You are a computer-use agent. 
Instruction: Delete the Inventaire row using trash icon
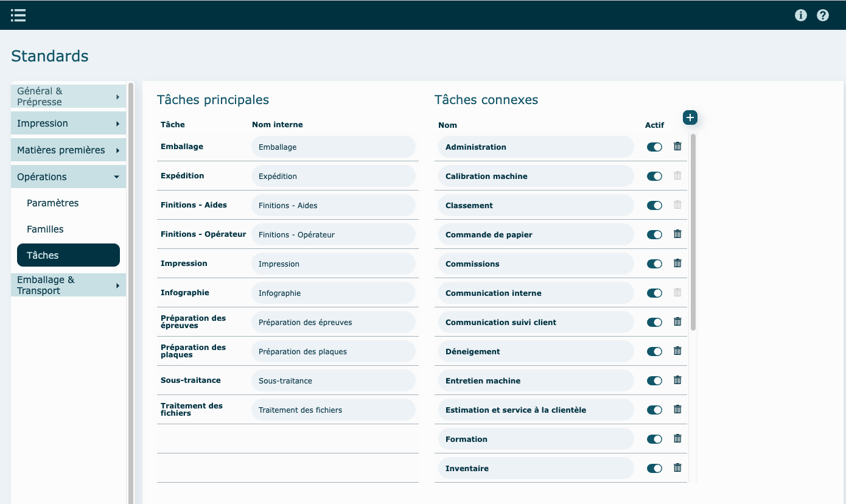pos(677,467)
